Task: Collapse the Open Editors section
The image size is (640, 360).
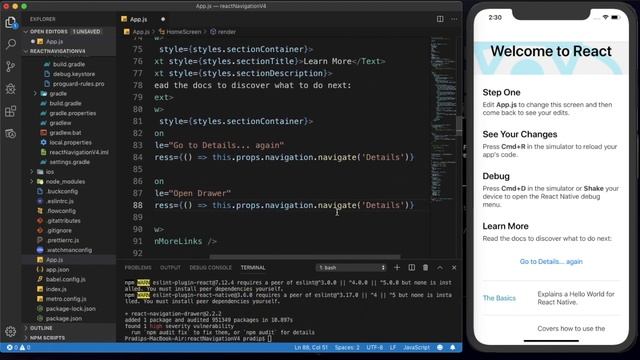Action: [65, 31]
